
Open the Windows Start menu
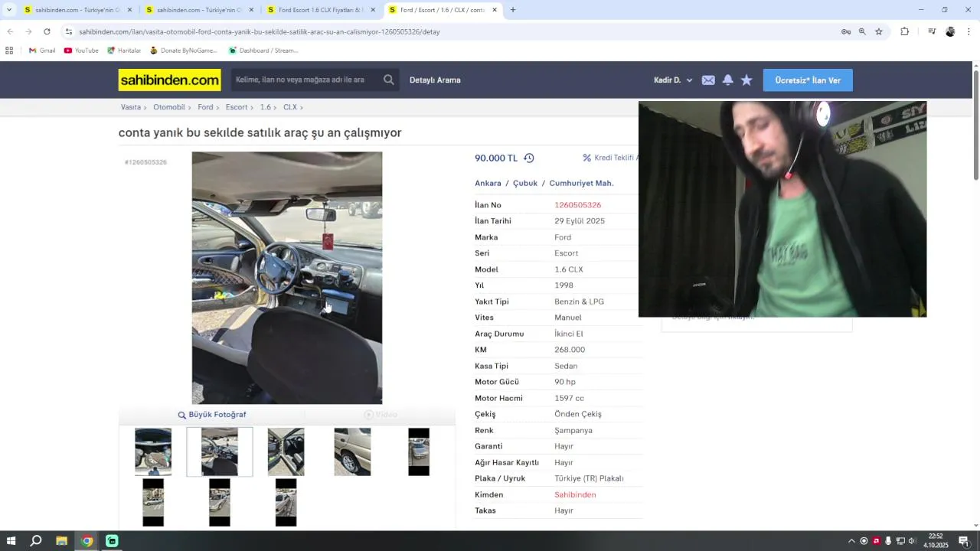(11, 541)
